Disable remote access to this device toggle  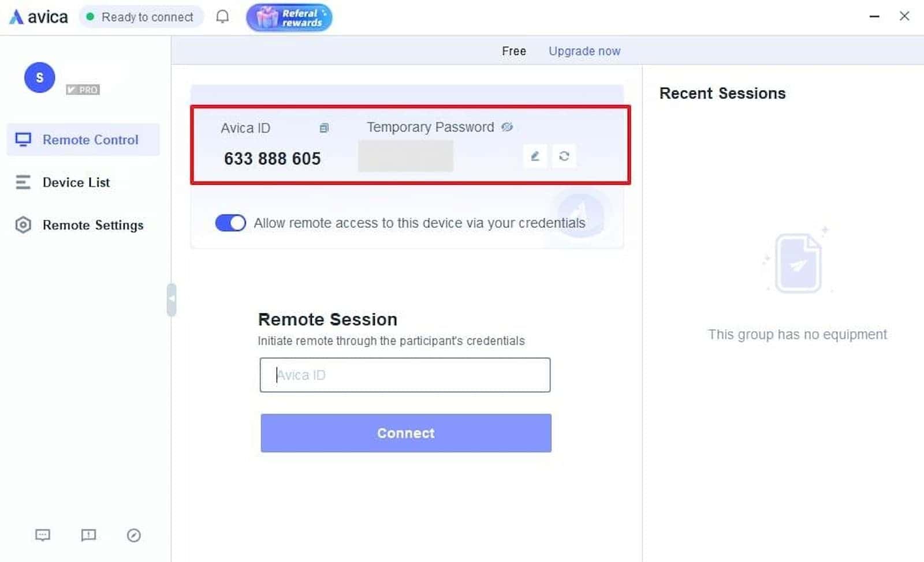coord(230,223)
